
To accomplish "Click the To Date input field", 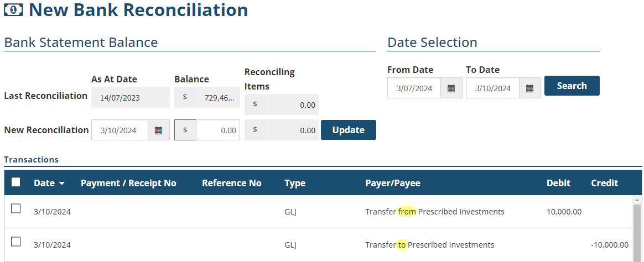I will point(492,88).
